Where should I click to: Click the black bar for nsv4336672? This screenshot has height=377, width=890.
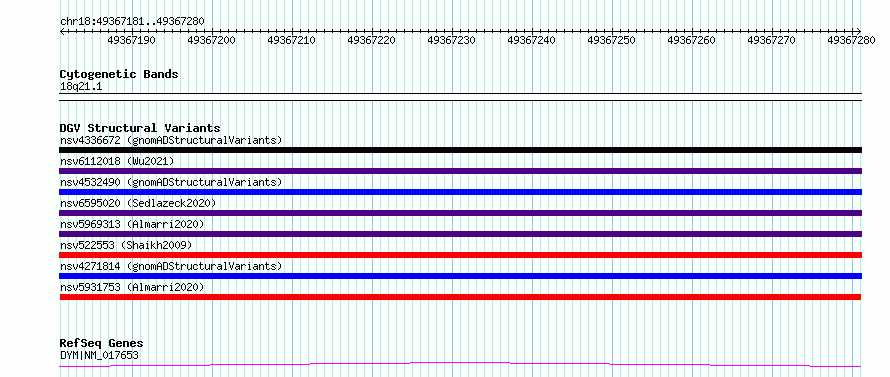[460, 150]
